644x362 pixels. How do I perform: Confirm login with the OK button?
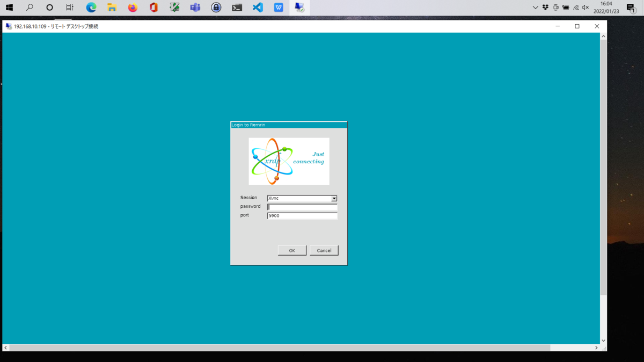[x=292, y=250]
